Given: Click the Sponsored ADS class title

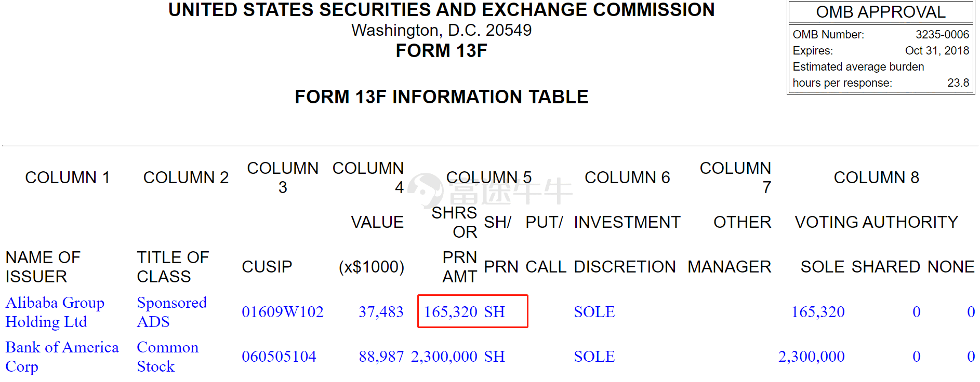Looking at the screenshot, I should click(x=171, y=312).
